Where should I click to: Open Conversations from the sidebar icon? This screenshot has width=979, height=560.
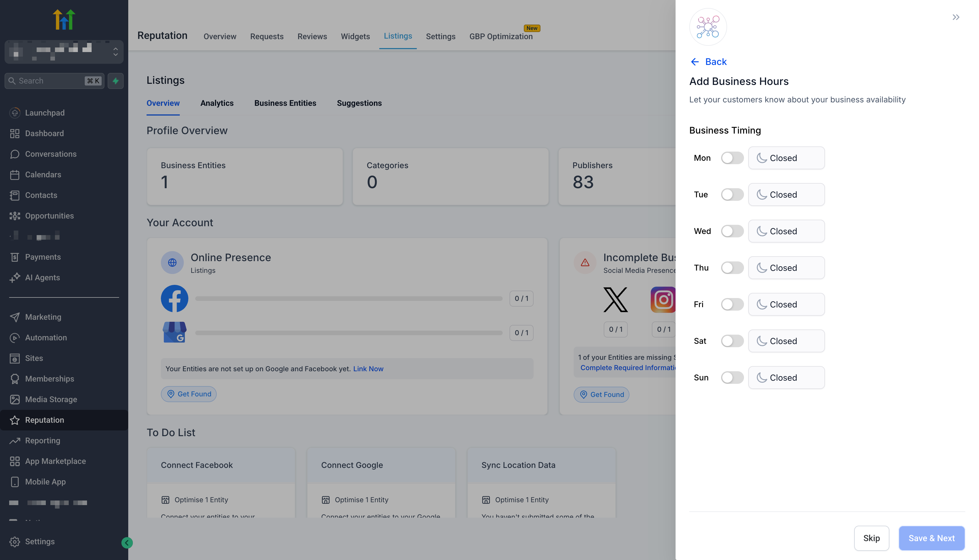point(15,154)
